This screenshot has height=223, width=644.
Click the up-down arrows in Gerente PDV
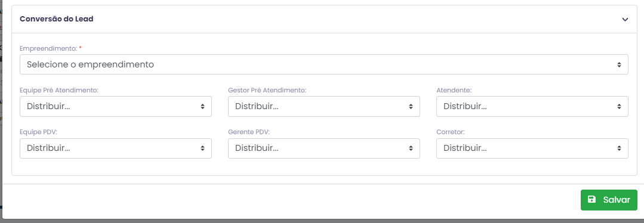(411, 148)
